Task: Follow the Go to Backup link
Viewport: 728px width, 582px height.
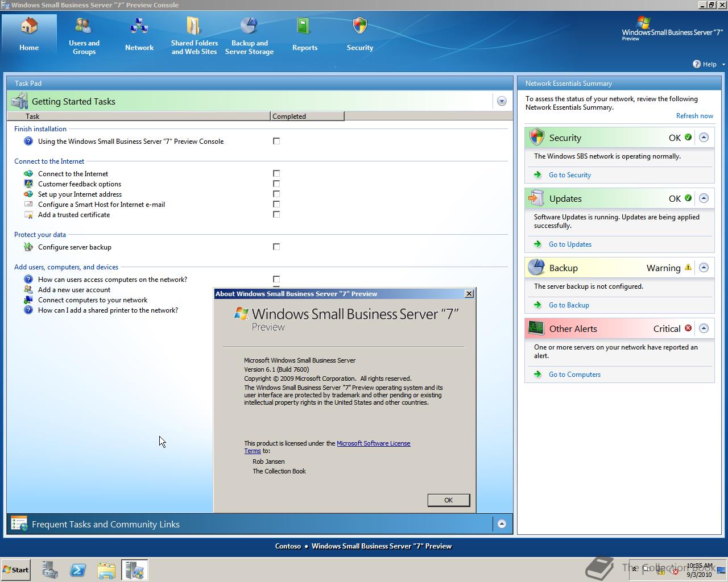Action: 569,305
